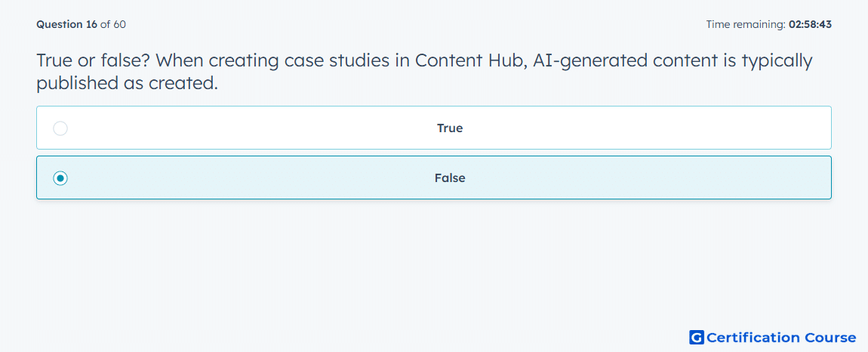Click the "Time remaining:" label
The height and width of the screenshot is (352, 868).
tap(746, 24)
